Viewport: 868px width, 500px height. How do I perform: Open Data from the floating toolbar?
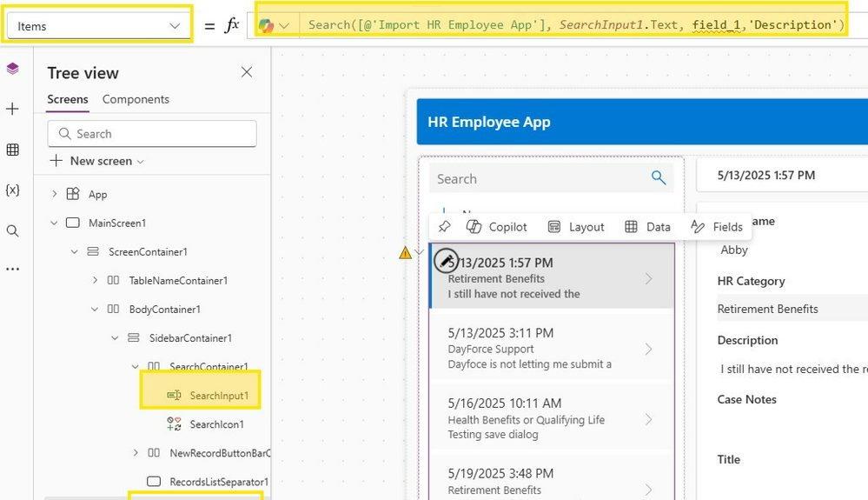pos(647,226)
